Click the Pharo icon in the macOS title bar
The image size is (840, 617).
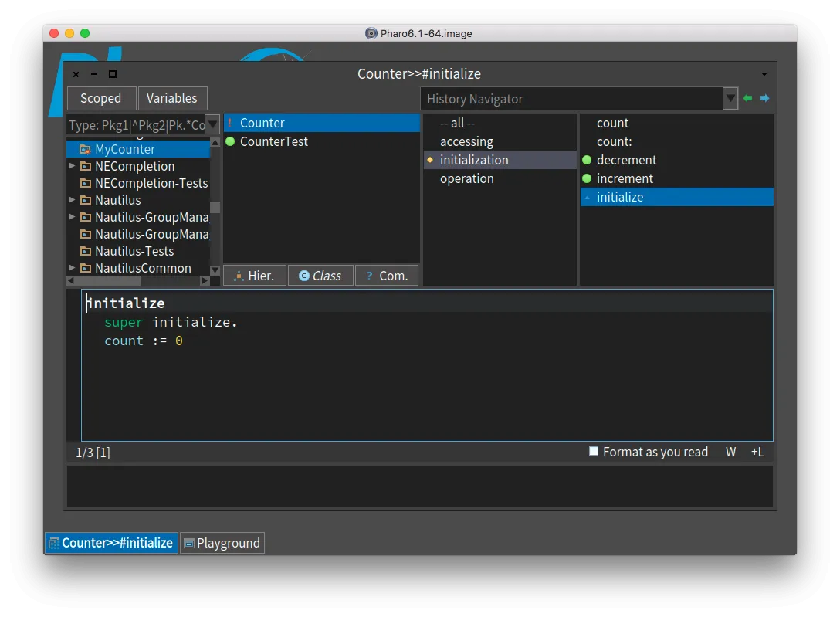(371, 33)
